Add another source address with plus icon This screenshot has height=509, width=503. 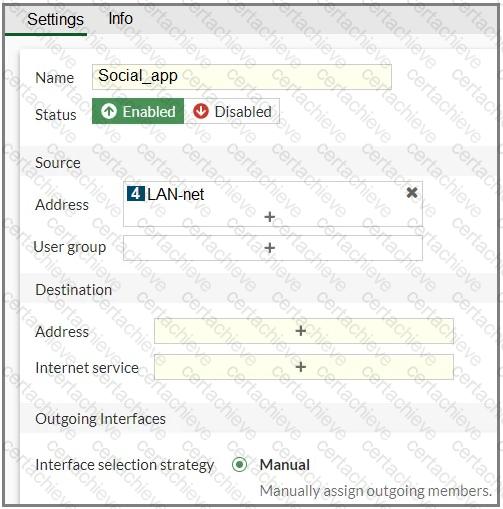[269, 217]
